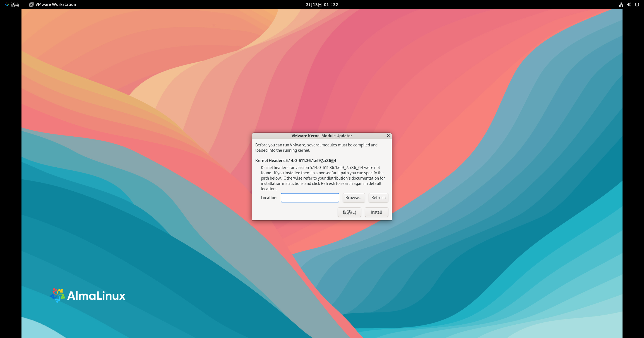Click the volume speaker icon
Image resolution: width=644 pixels, height=338 pixels.
(629, 4)
